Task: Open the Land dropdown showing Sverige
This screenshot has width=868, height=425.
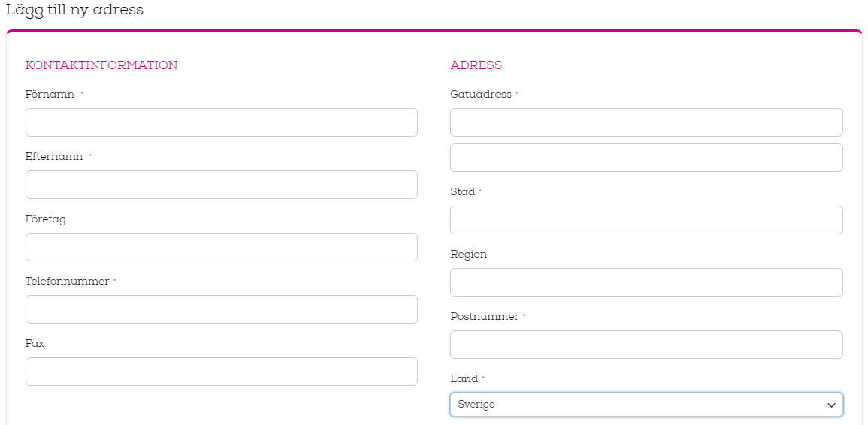Action: tap(646, 405)
